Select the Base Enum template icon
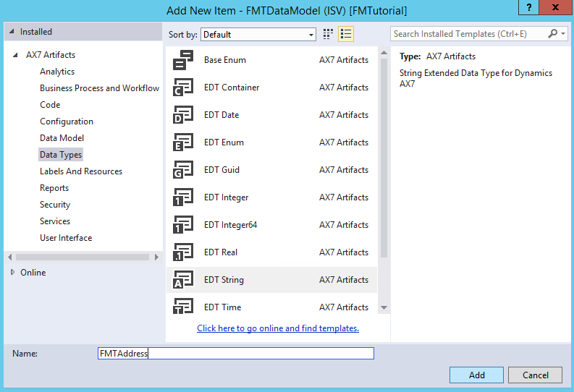Image resolution: width=574 pixels, height=392 pixels. (182, 60)
